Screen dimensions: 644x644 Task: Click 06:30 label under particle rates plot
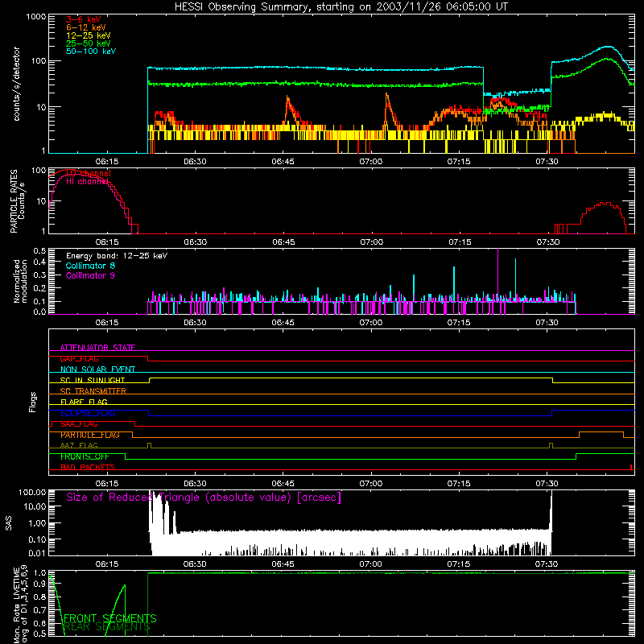196,242
